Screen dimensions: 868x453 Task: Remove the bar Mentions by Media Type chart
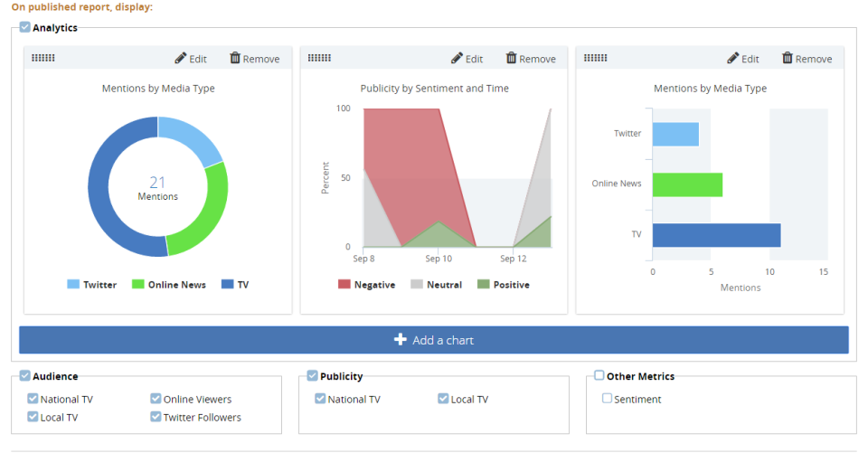click(807, 59)
